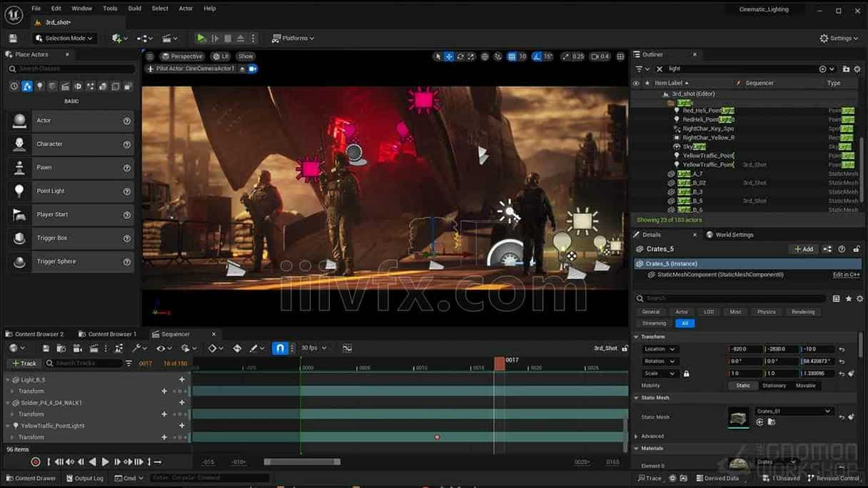This screenshot has width=868, height=488.
Task: Select the Cinematic category icon in Place Actors
Action: (x=65, y=86)
